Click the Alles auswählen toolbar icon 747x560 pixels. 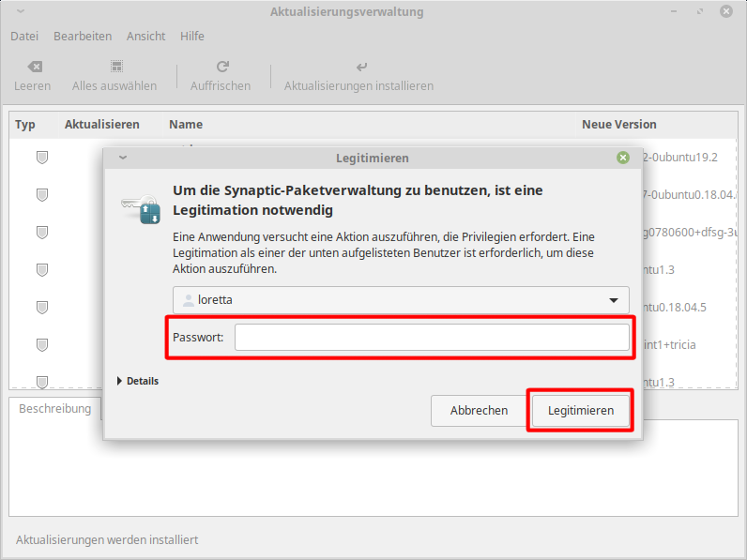coord(115,68)
